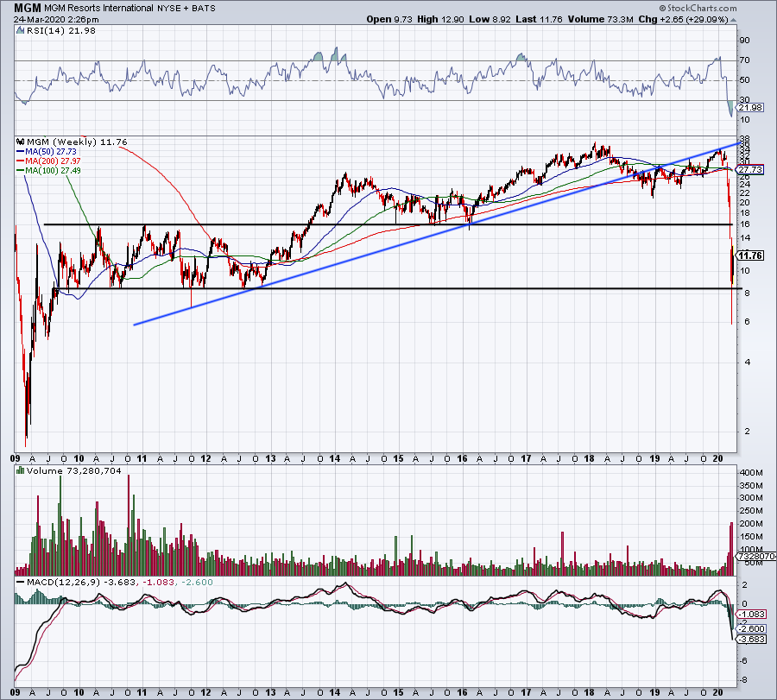This screenshot has width=777, height=700.
Task: Click the up arrow after the Chg value
Action: pyautogui.click(x=733, y=20)
